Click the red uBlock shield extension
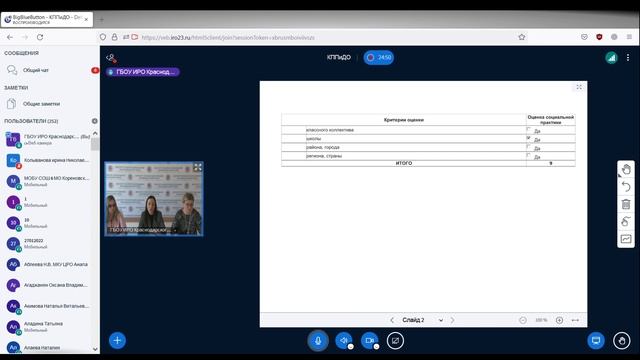This screenshot has width=640, height=360. coord(599,37)
